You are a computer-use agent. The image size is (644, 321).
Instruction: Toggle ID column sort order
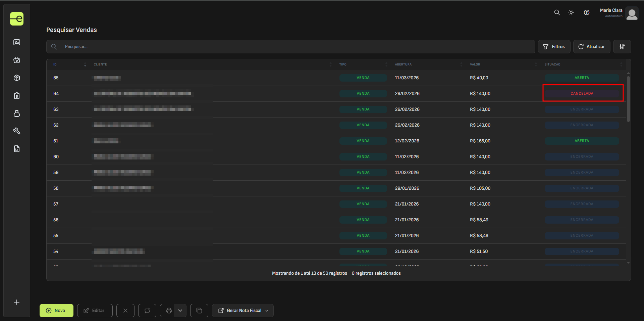pyautogui.click(x=85, y=64)
